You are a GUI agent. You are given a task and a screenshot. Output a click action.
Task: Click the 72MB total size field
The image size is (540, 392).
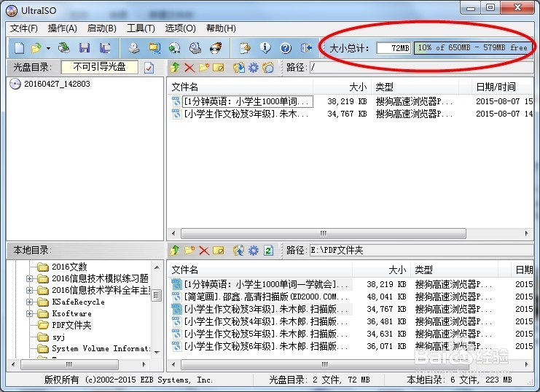tap(394, 48)
